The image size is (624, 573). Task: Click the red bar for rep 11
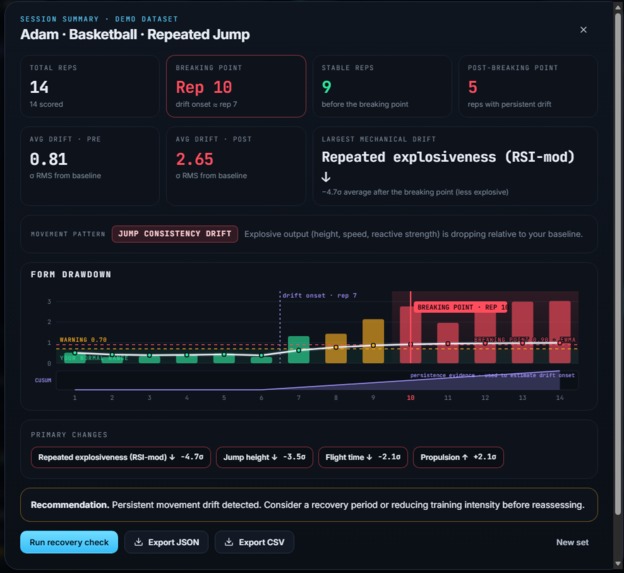(448, 343)
